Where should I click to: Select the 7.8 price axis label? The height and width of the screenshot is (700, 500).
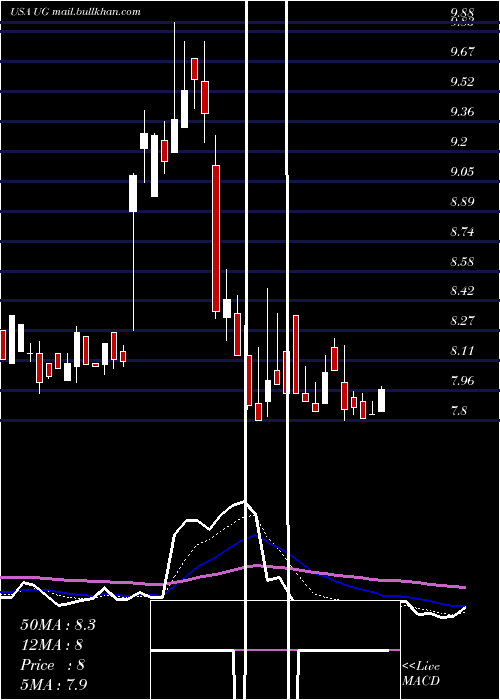point(459,411)
